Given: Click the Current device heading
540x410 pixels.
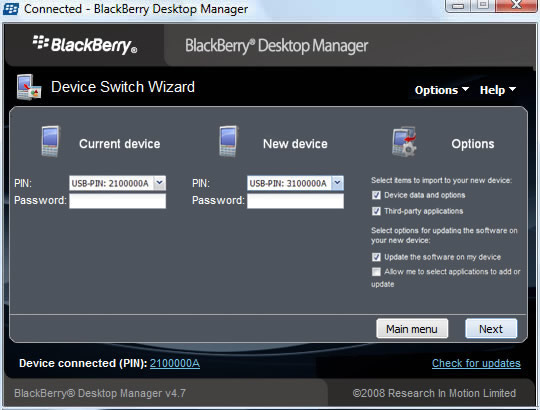Looking at the screenshot, I should [x=120, y=144].
